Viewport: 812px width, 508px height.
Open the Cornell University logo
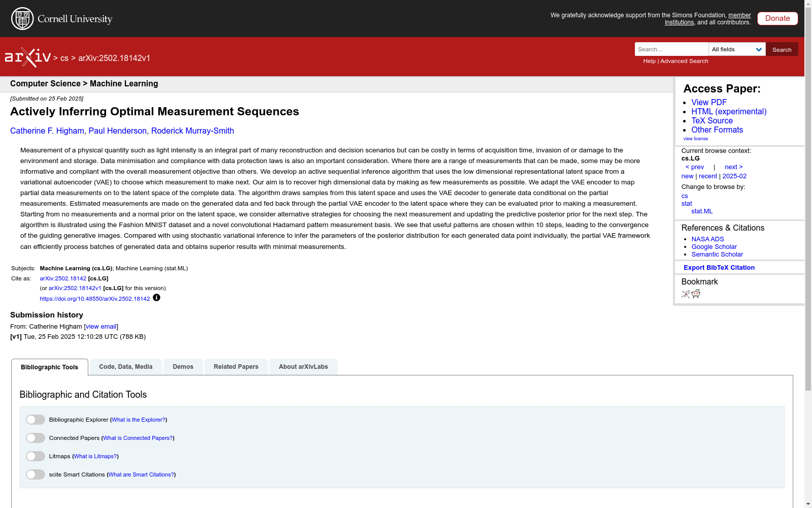point(62,19)
